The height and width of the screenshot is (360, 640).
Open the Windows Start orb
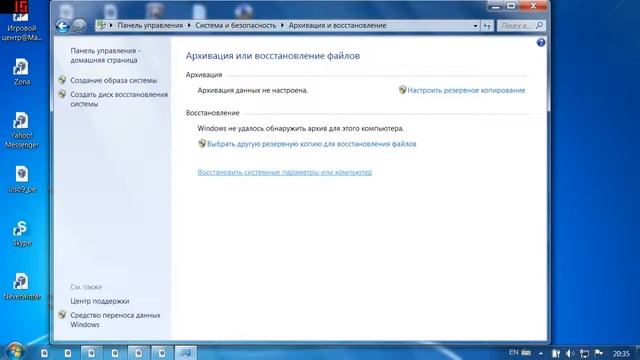pos(15,352)
